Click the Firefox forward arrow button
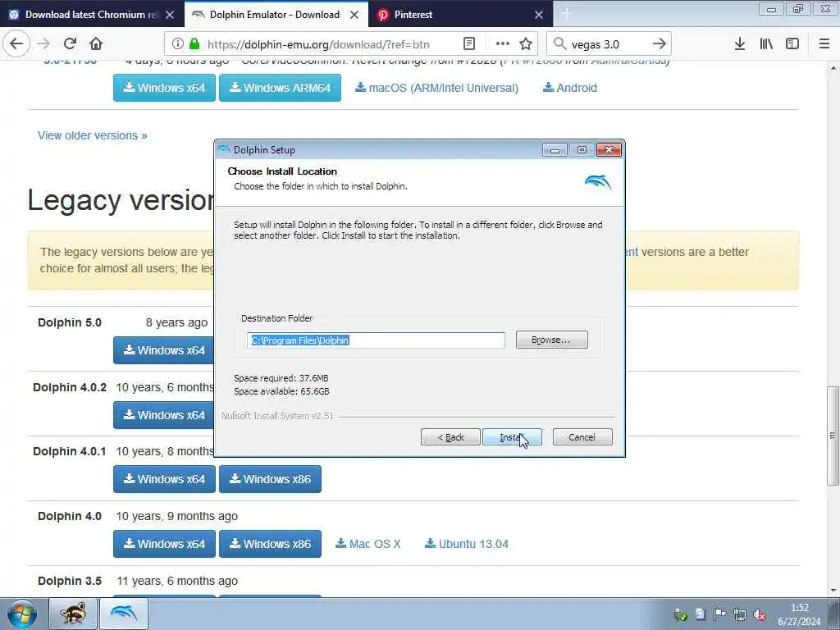840x630 pixels. pos(44,44)
